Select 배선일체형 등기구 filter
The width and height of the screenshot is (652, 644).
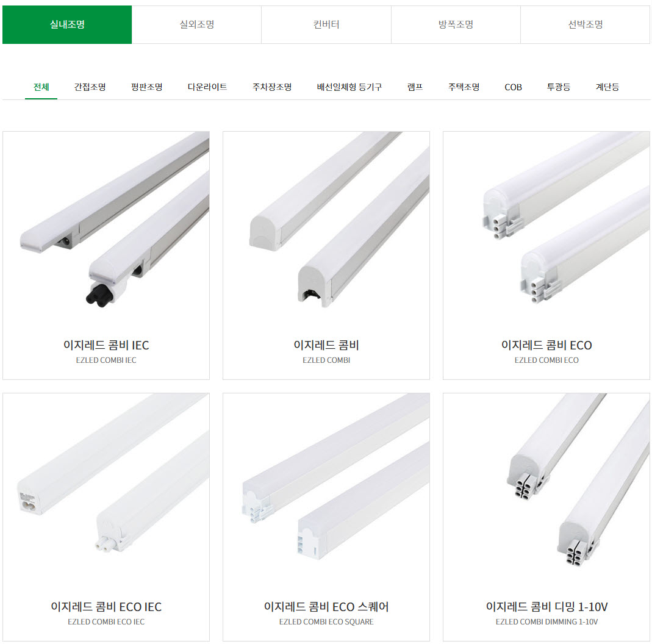point(349,87)
